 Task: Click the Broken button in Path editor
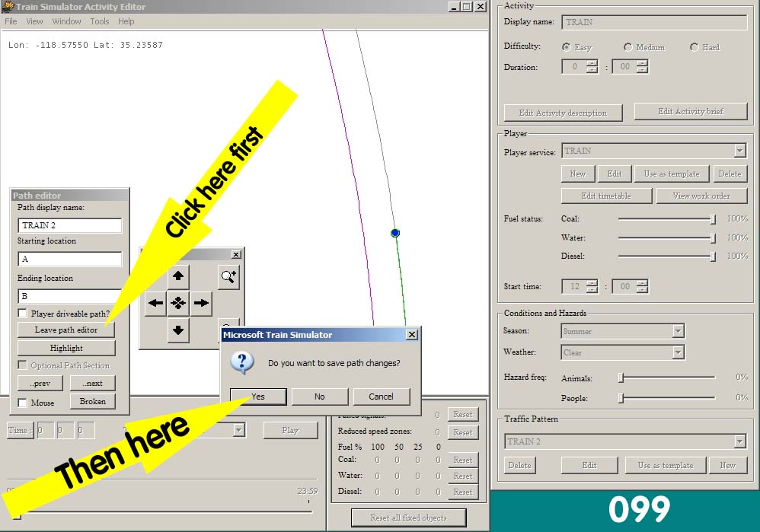point(93,401)
